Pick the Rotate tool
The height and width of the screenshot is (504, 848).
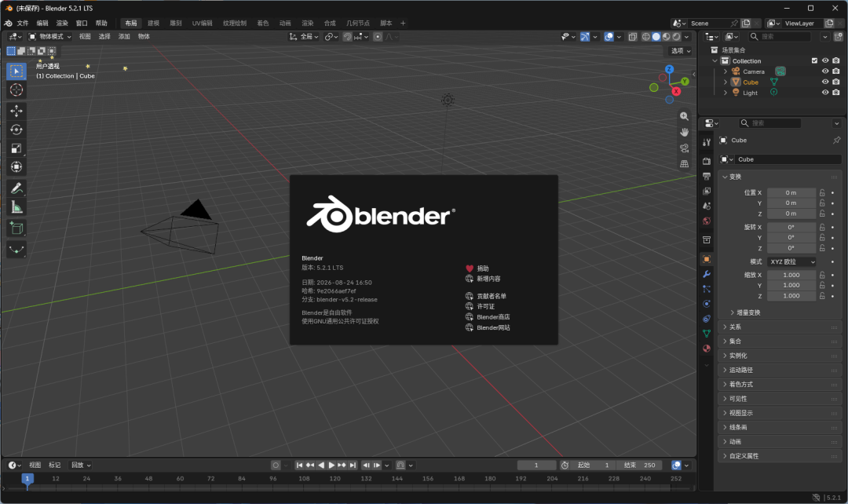16,130
